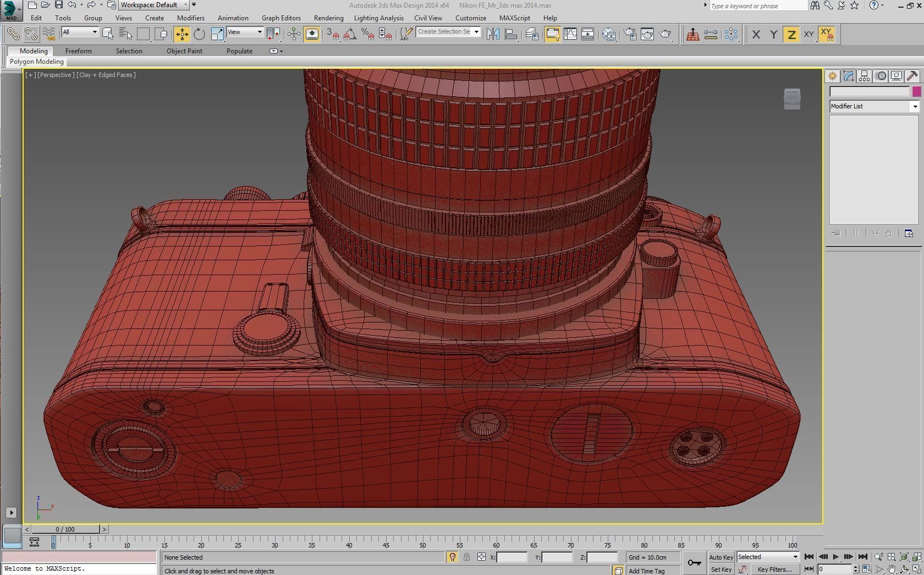Open the View reference coordinate dropdown
The image size is (924, 575).
tap(245, 32)
